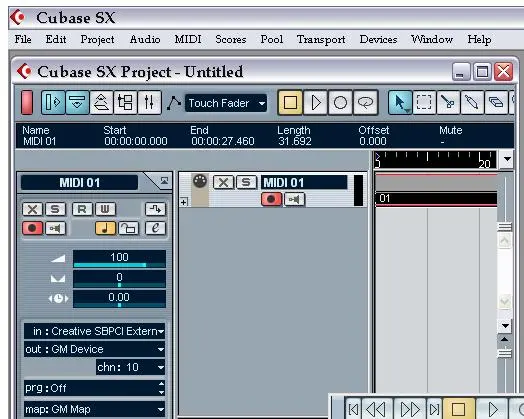Viewport: 524px width, 419px height.
Task: Toggle the monitor button on the MIDI 01 track
Action: 294,199
